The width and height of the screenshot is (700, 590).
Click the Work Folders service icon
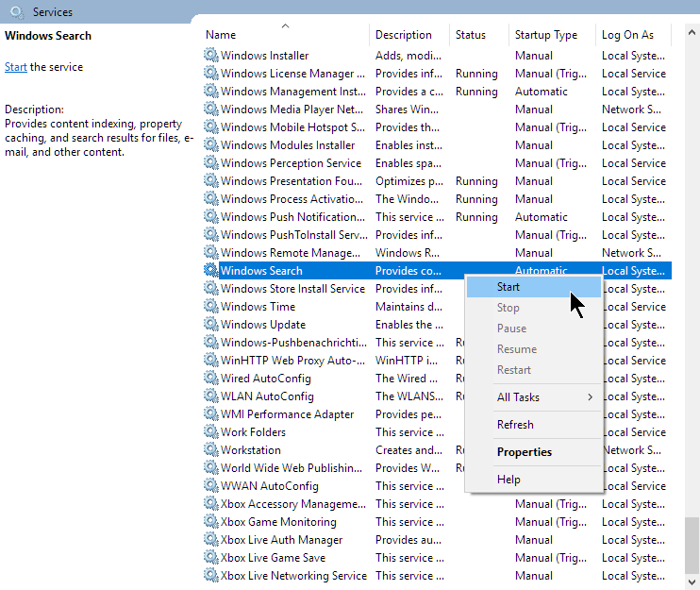(x=211, y=432)
